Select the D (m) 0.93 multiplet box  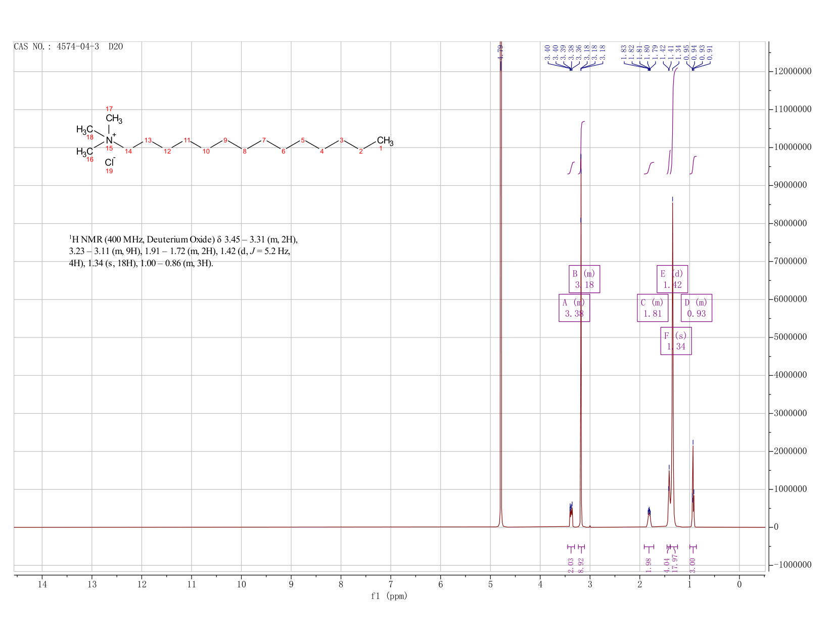pyautogui.click(x=697, y=308)
